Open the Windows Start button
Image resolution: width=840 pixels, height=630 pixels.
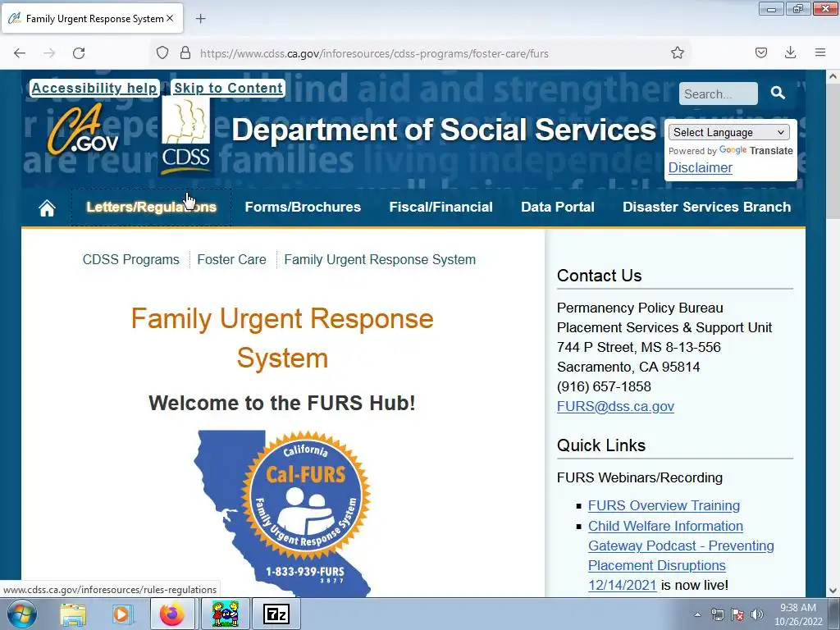(x=21, y=614)
